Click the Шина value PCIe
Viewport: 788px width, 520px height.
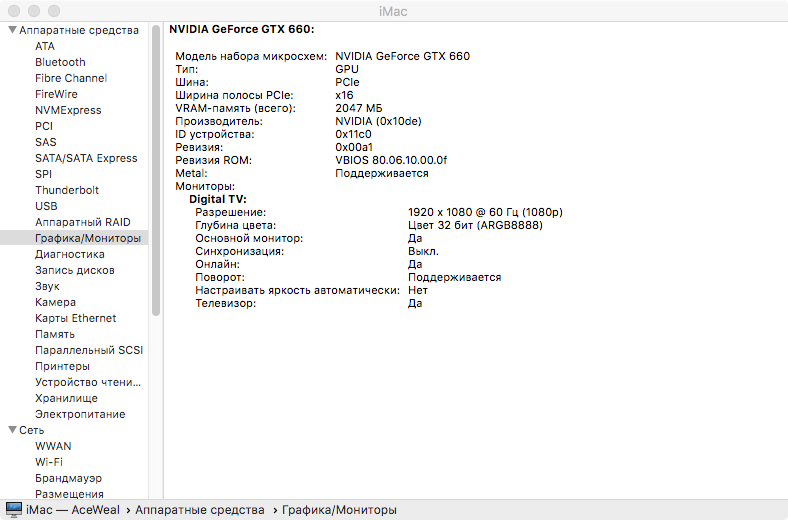tap(347, 82)
